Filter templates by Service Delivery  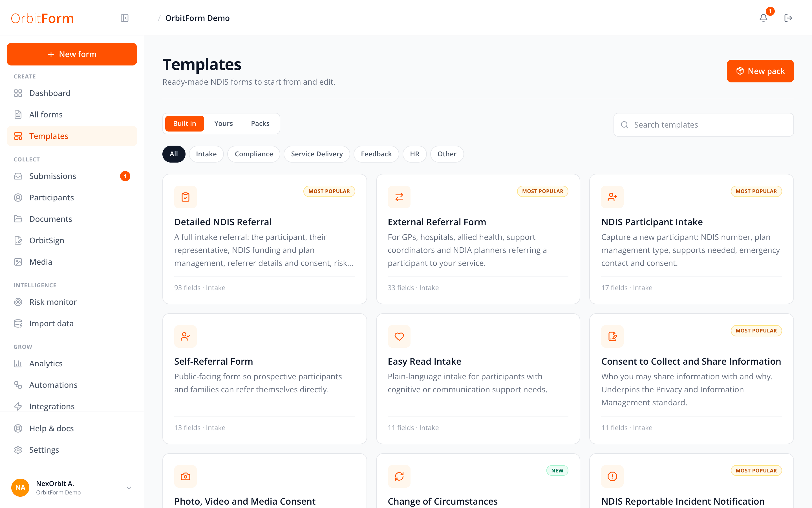(x=317, y=154)
